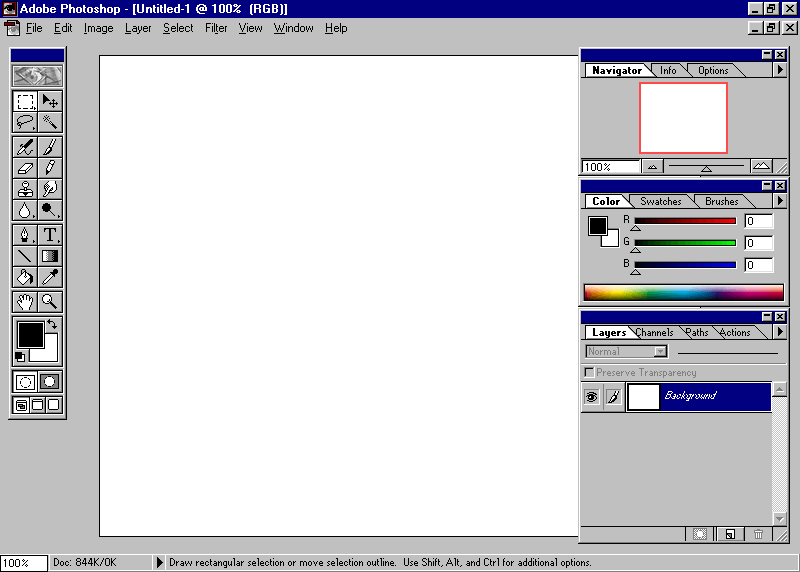Select the Dodge tool
The width and height of the screenshot is (800, 572).
[x=50, y=210]
